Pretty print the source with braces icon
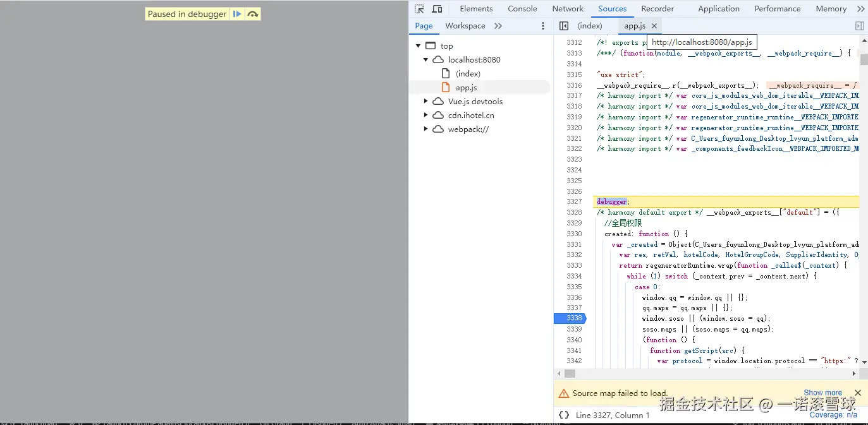The height and width of the screenshot is (425, 868). pyautogui.click(x=564, y=415)
